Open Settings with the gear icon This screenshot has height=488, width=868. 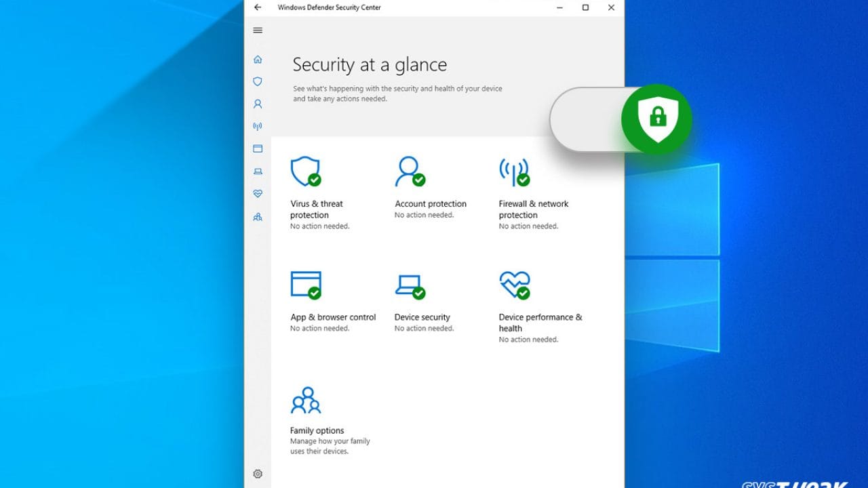258,474
